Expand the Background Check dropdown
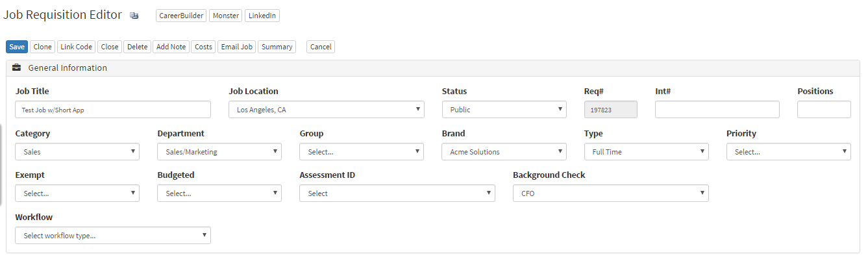The height and width of the screenshot is (261, 868). pyautogui.click(x=610, y=193)
